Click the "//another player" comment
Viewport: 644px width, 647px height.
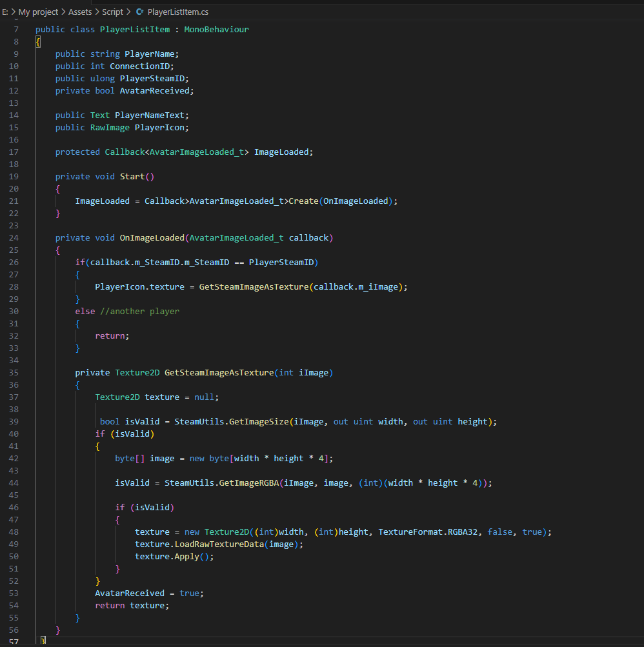(140, 311)
